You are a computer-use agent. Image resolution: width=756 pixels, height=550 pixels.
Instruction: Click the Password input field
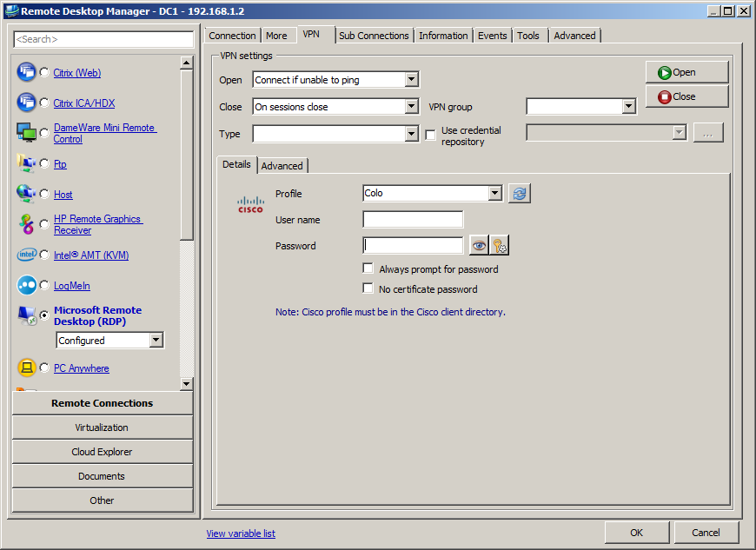(413, 245)
